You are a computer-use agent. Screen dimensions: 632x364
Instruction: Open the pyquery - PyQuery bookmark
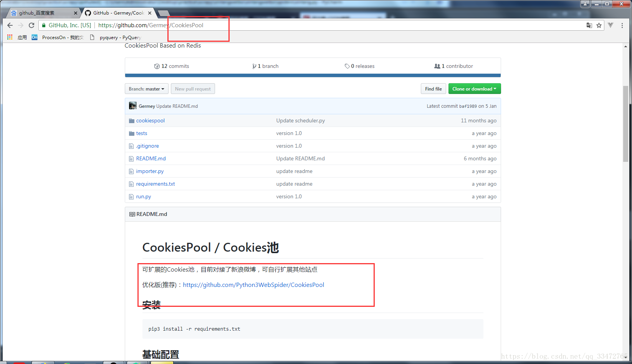(x=115, y=37)
